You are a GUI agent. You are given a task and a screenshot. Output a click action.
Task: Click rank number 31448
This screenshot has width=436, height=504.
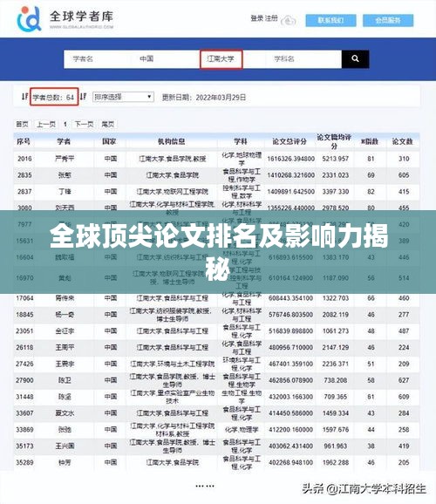click(24, 397)
